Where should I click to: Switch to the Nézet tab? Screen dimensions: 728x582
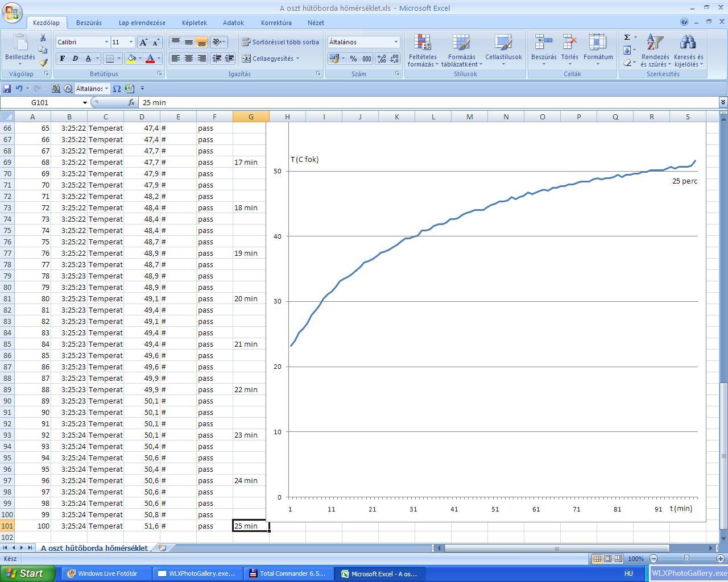[316, 23]
